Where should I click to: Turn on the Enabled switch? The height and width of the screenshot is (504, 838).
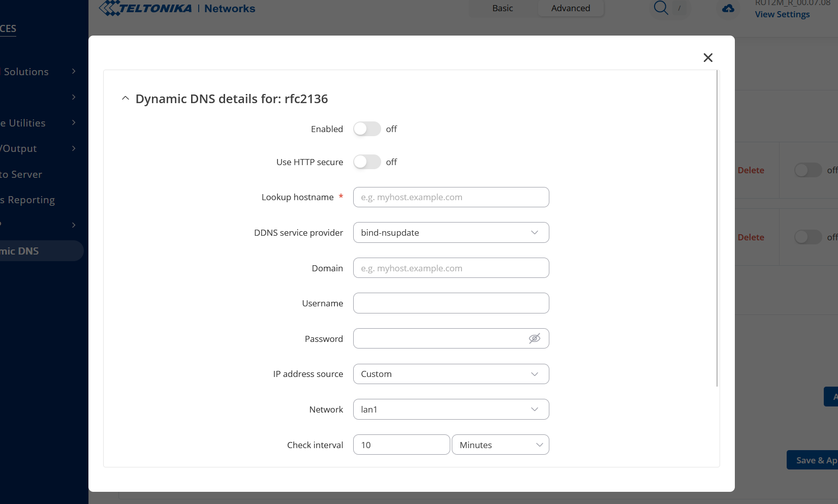(367, 129)
